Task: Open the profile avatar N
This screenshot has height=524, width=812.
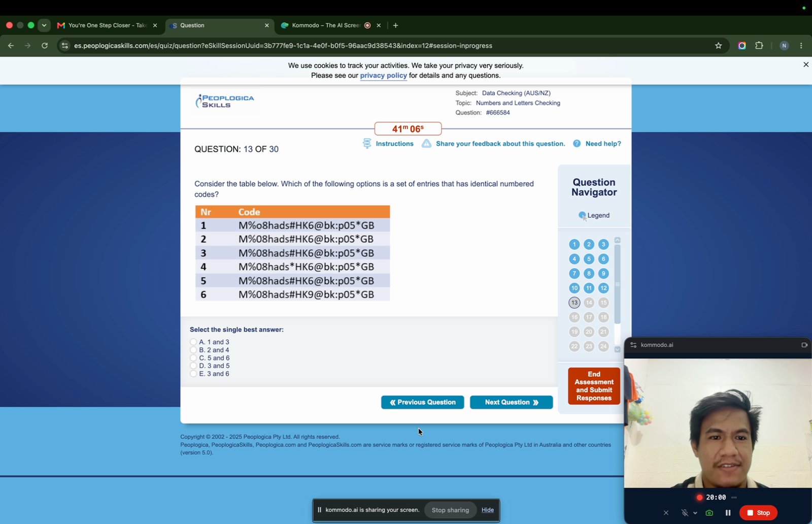Action: pyautogui.click(x=784, y=46)
